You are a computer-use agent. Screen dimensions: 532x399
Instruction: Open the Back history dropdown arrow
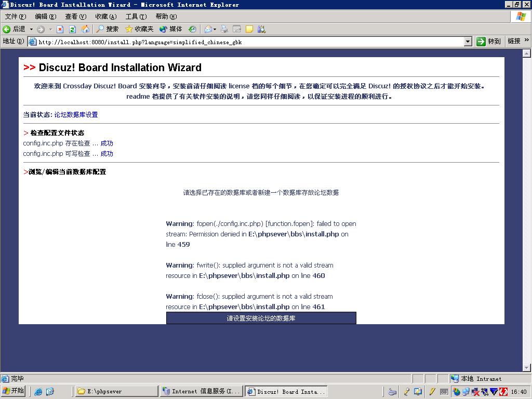click(x=31, y=29)
